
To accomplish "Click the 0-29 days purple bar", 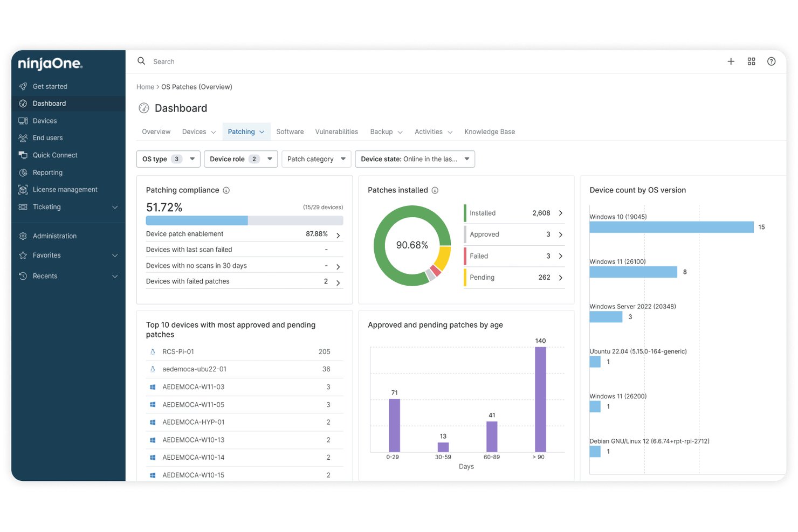I will [395, 425].
